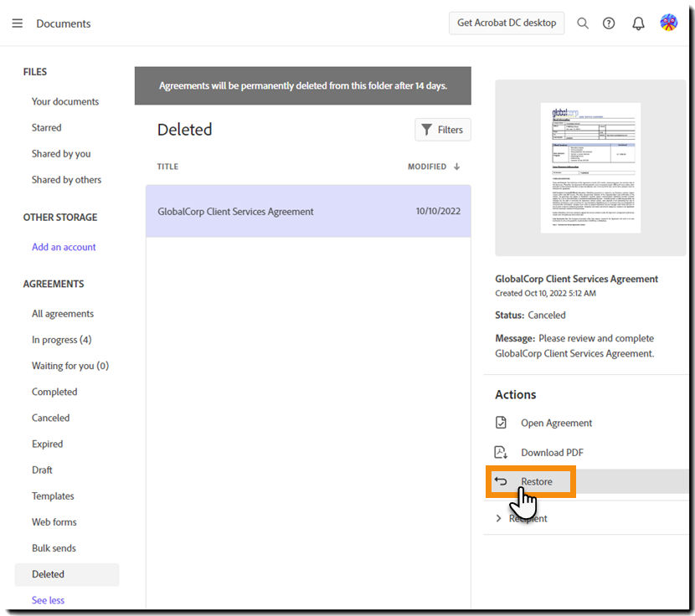
Task: Open the hamburger navigation menu
Action: pos(18,23)
